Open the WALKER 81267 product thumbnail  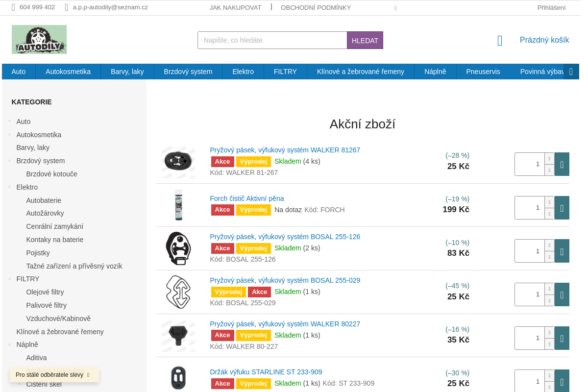tap(178, 162)
